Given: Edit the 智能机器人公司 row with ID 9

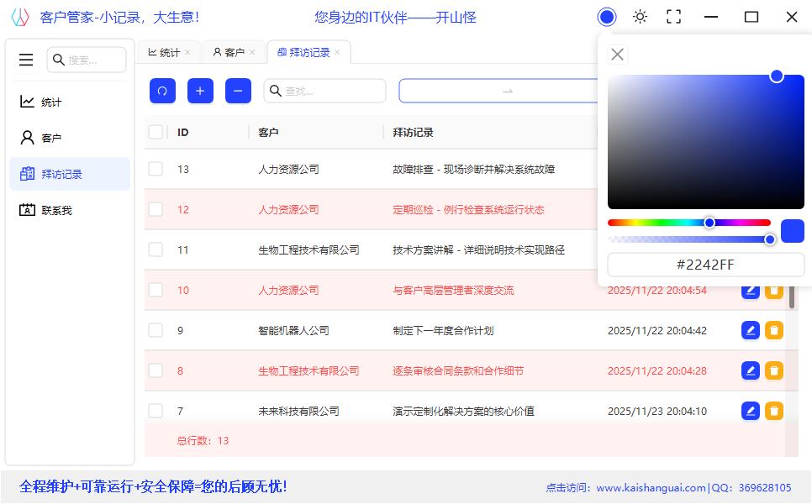Looking at the screenshot, I should pyautogui.click(x=751, y=330).
